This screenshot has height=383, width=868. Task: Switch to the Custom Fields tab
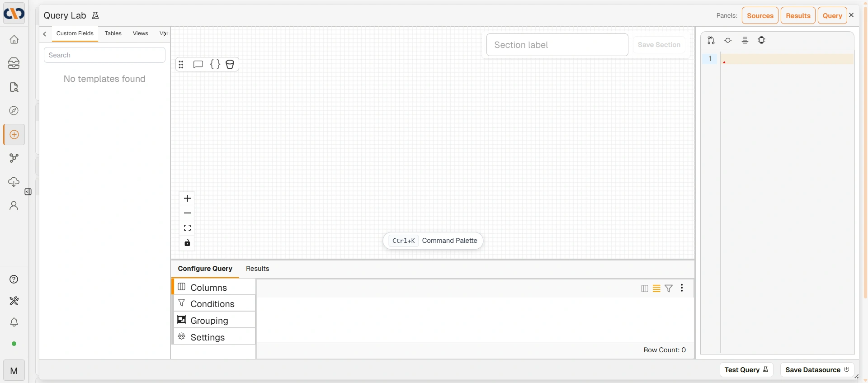click(x=75, y=34)
